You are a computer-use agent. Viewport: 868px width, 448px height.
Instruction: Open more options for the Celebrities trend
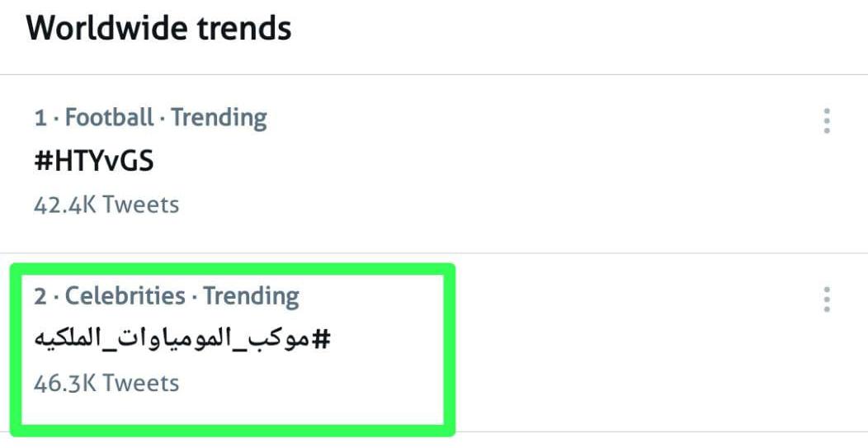pos(826,299)
